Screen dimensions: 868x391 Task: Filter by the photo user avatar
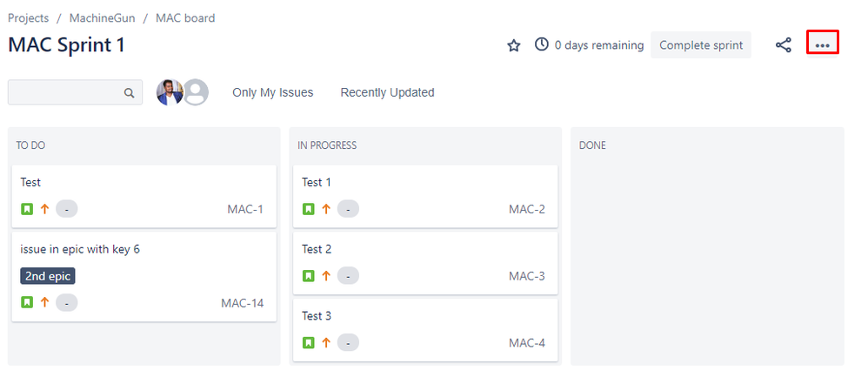(x=170, y=92)
